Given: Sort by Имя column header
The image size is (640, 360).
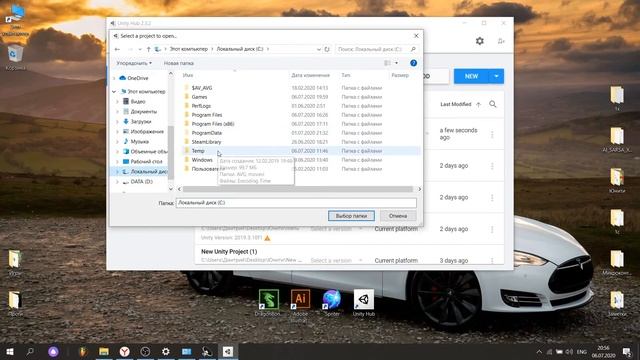Looking at the screenshot, I should (188, 75).
